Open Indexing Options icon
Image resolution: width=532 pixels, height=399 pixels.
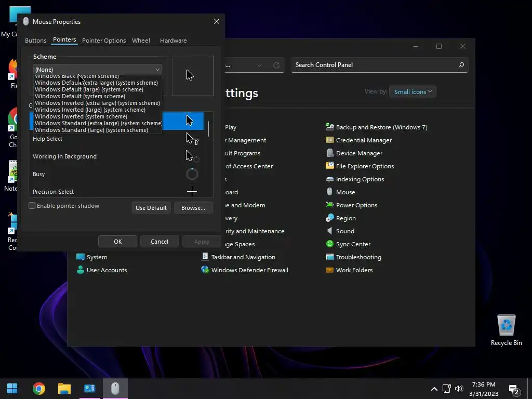329,179
